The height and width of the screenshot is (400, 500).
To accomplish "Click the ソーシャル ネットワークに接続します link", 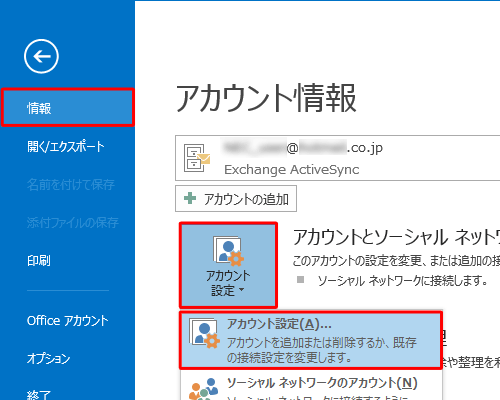I will pos(402,281).
